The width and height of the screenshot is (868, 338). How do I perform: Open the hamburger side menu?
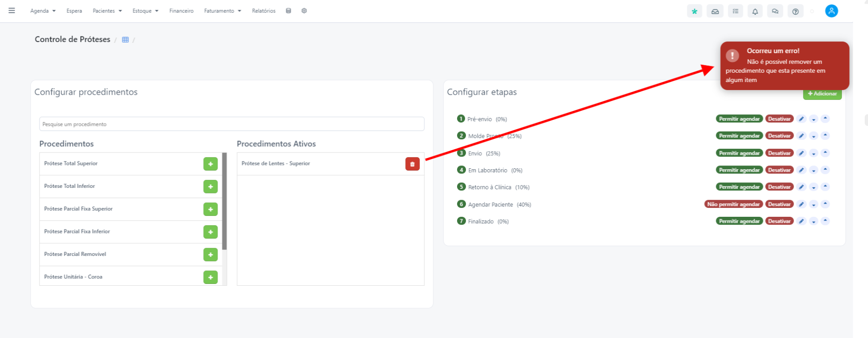tap(12, 10)
